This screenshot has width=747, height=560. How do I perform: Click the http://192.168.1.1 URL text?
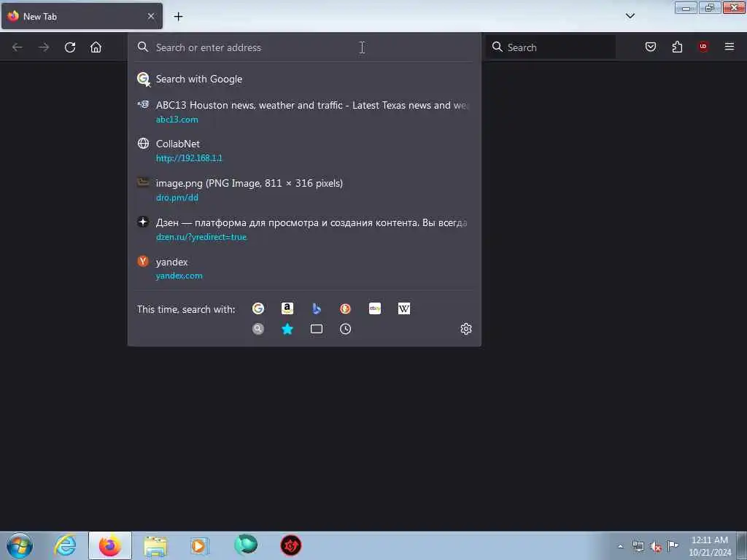[189, 158]
